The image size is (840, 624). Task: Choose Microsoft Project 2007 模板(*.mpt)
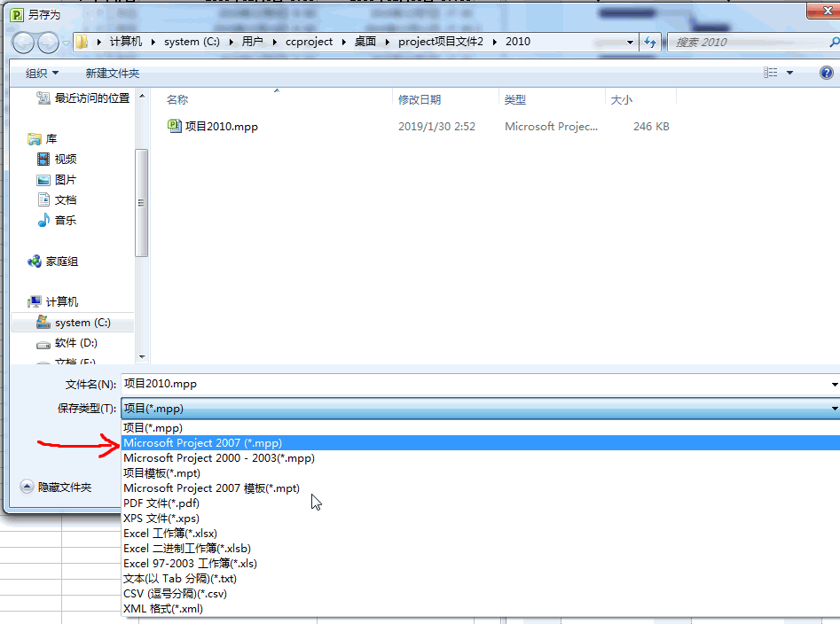point(481,488)
